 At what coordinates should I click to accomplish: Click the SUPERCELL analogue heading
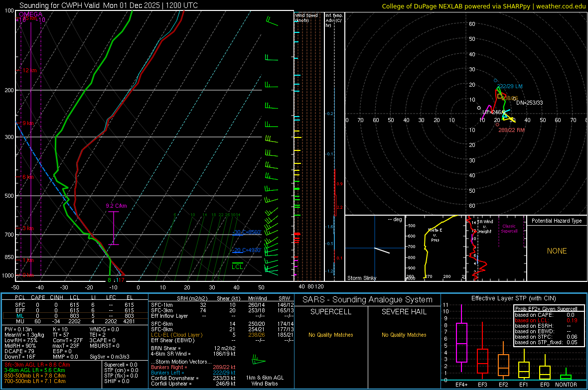point(331,312)
